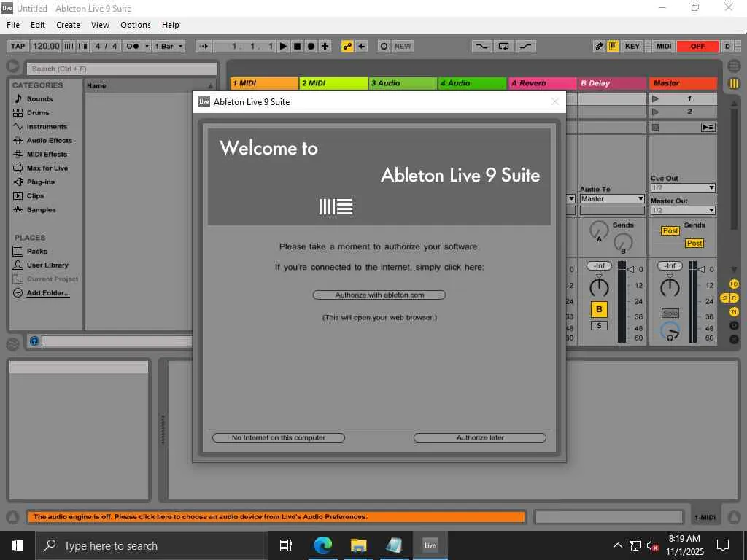Toggle the Follow button in transport bar
The image size is (747, 560).
pyautogui.click(x=204, y=46)
